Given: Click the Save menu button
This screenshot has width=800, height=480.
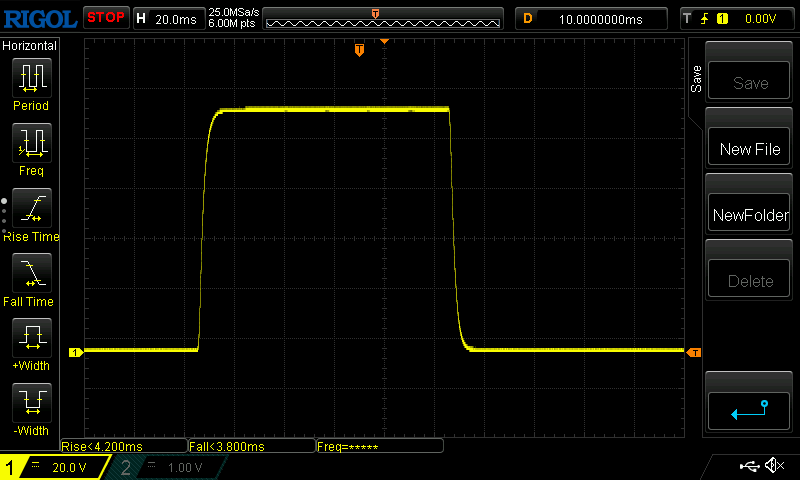Looking at the screenshot, I should [x=750, y=83].
